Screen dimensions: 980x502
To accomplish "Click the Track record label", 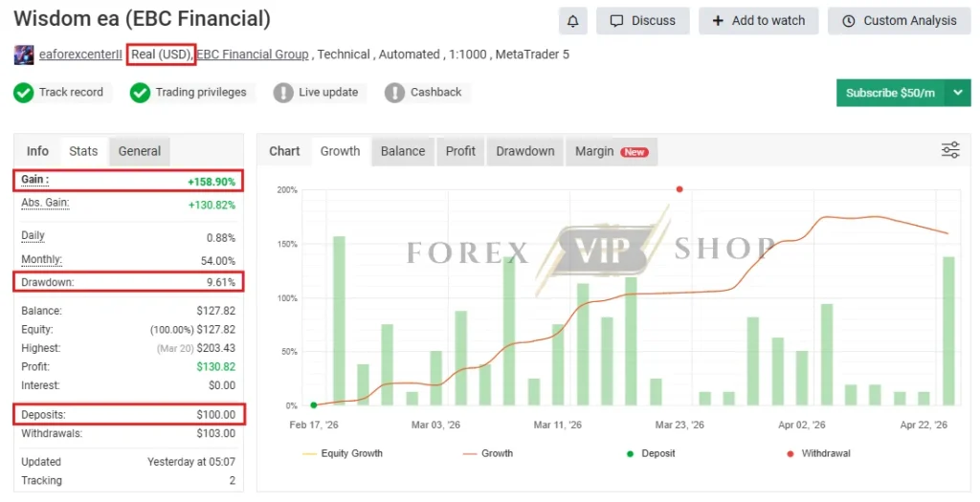I will point(71,93).
